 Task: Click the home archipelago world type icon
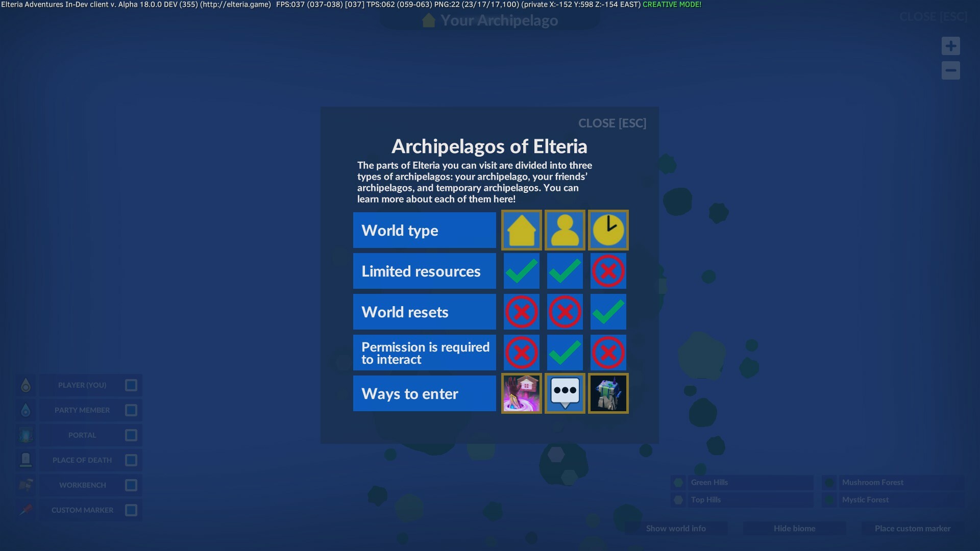tap(521, 230)
